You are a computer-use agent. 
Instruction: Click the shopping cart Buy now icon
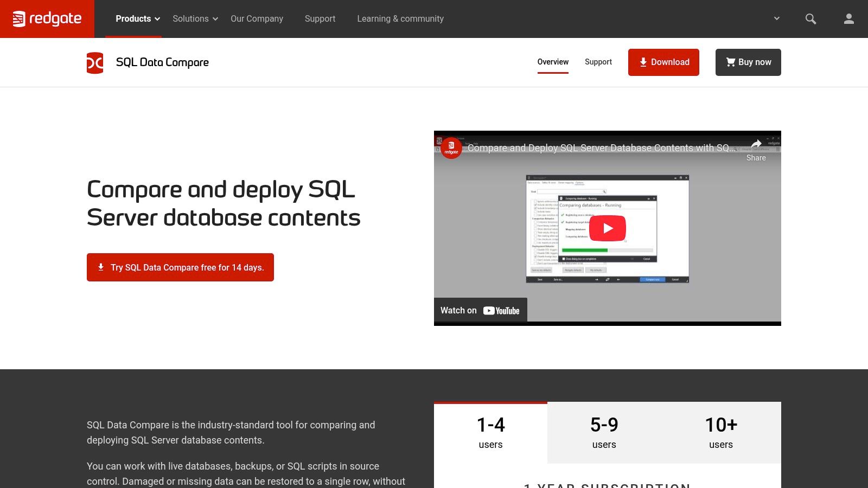tap(730, 62)
